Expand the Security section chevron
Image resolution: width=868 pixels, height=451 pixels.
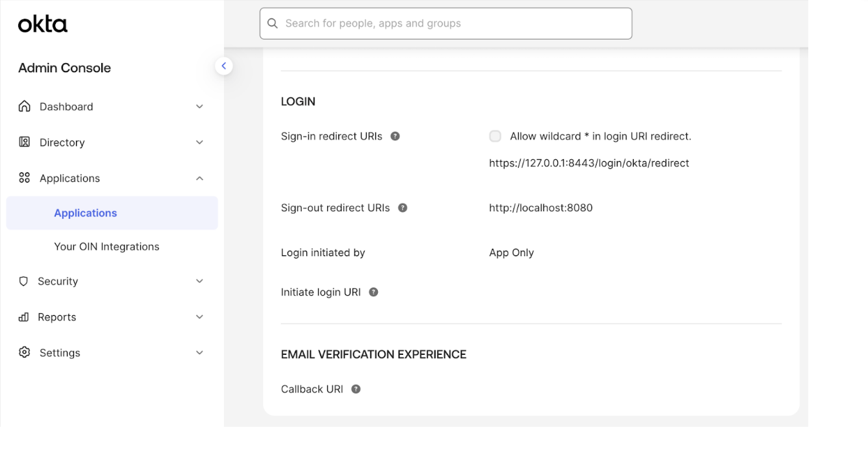[x=200, y=281]
